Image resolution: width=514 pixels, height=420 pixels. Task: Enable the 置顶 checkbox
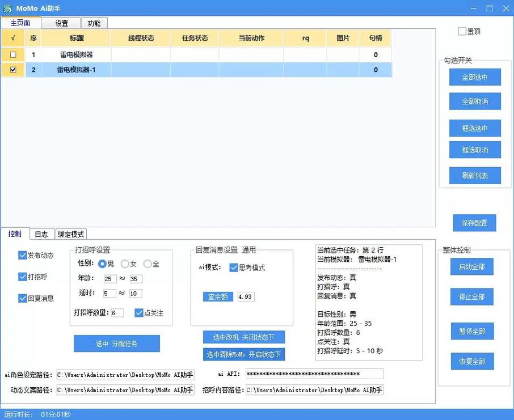coord(462,31)
